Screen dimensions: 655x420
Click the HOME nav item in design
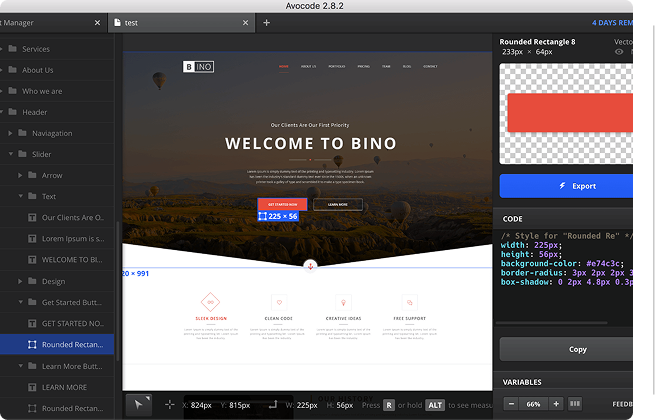[284, 66]
